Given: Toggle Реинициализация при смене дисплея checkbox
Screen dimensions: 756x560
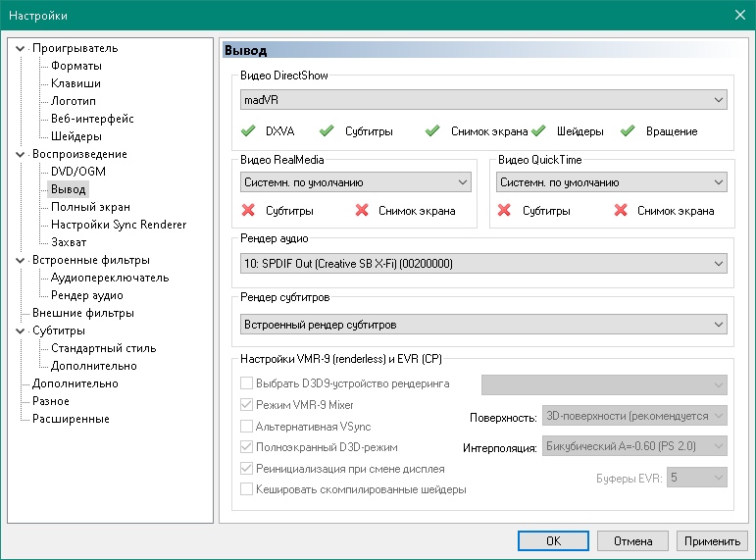Looking at the screenshot, I should [x=246, y=469].
